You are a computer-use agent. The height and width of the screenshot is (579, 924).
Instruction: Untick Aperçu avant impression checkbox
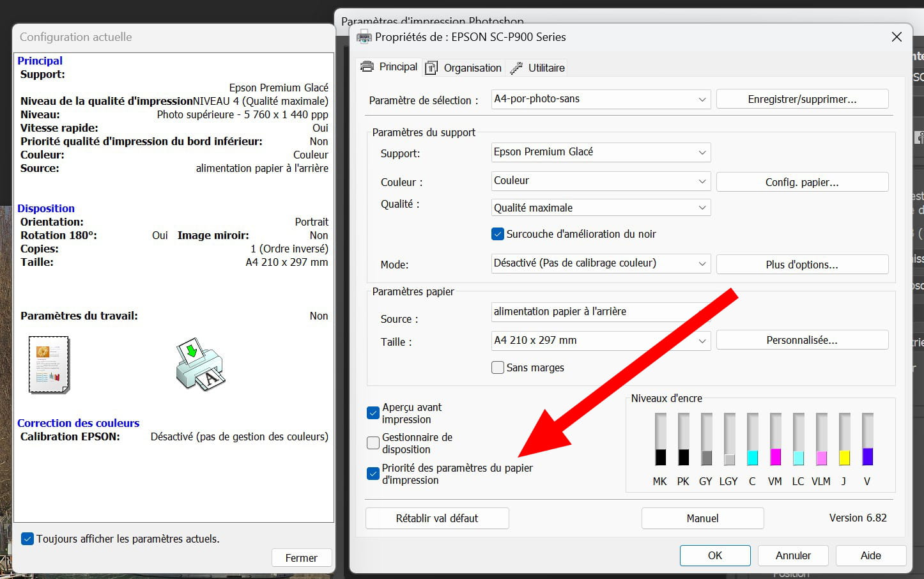coord(373,413)
